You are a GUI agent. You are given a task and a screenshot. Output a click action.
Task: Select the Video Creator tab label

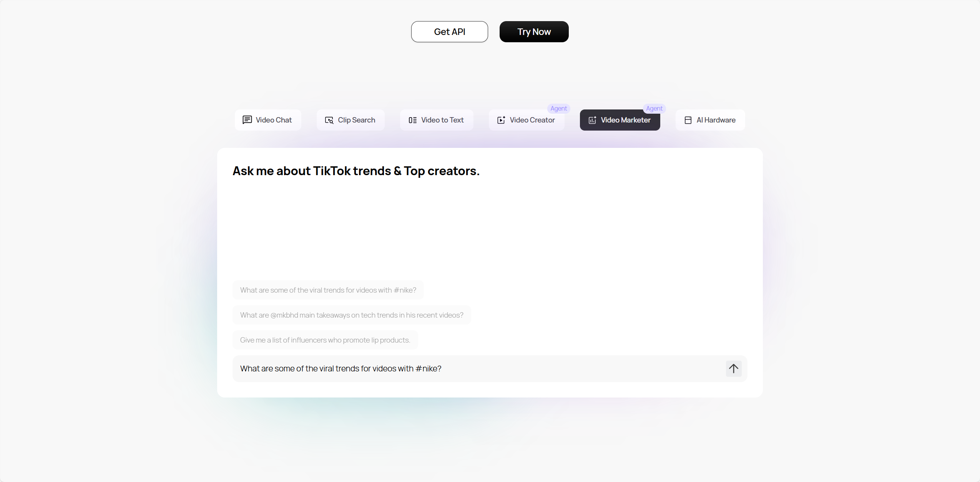tap(532, 120)
